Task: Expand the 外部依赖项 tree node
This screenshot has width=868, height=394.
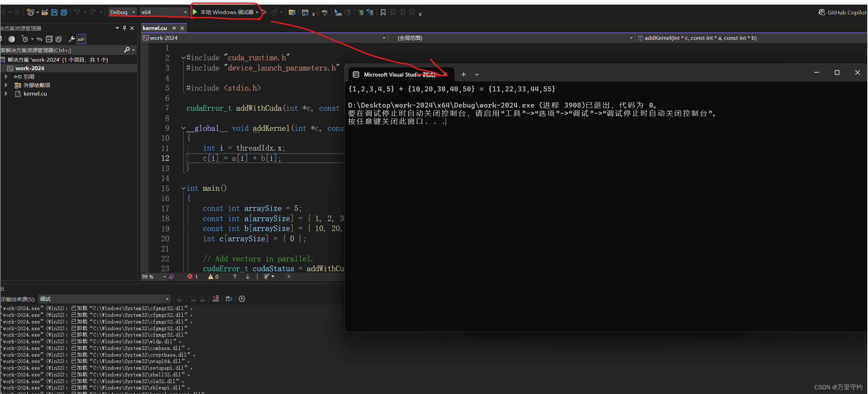Action: click(6, 85)
